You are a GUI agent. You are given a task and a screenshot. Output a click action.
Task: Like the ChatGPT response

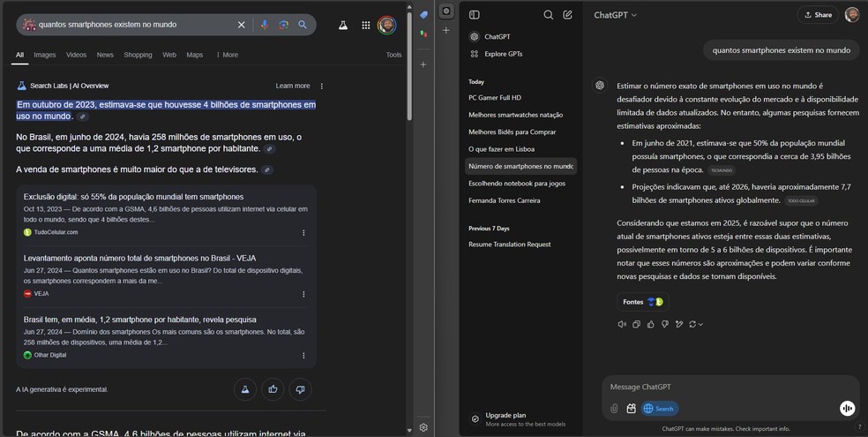tap(650, 324)
